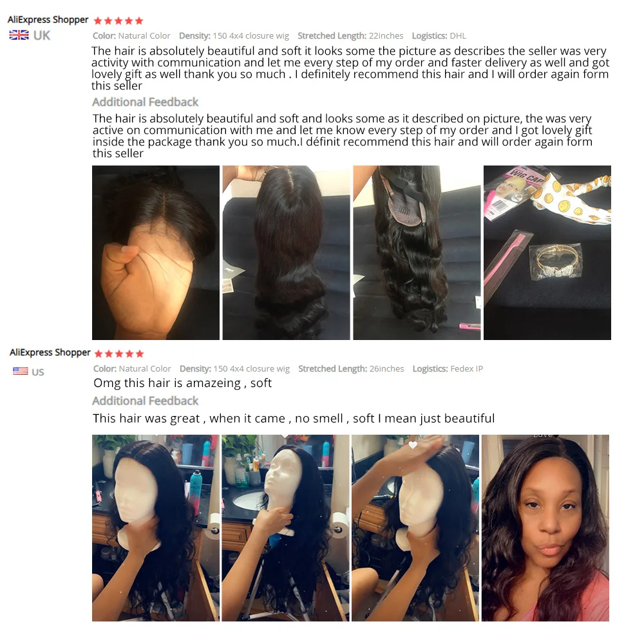
Task: Click the Logistics: Fedex IP label
Action: click(448, 369)
